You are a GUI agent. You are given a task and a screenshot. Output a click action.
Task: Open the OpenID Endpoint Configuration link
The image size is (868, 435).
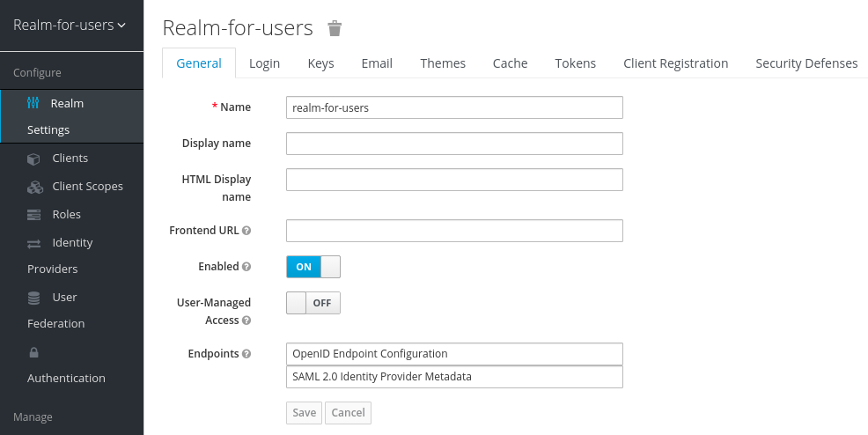tap(370, 353)
